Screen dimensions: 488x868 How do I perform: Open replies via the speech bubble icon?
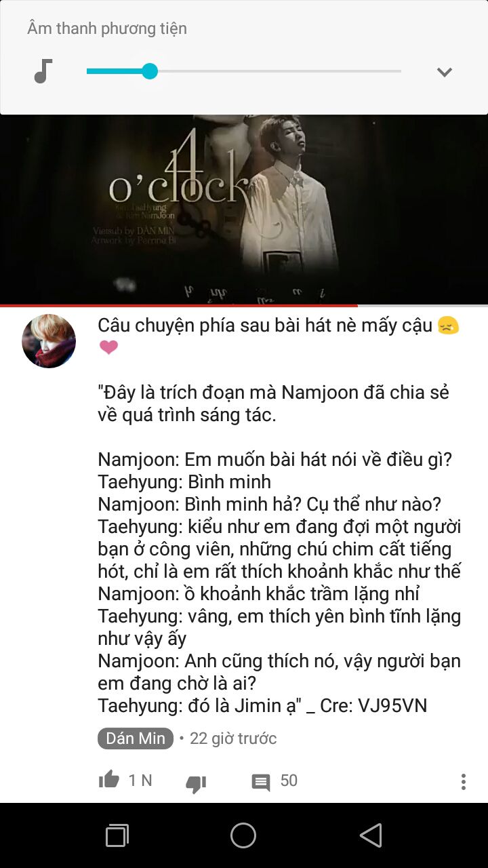[x=261, y=783]
